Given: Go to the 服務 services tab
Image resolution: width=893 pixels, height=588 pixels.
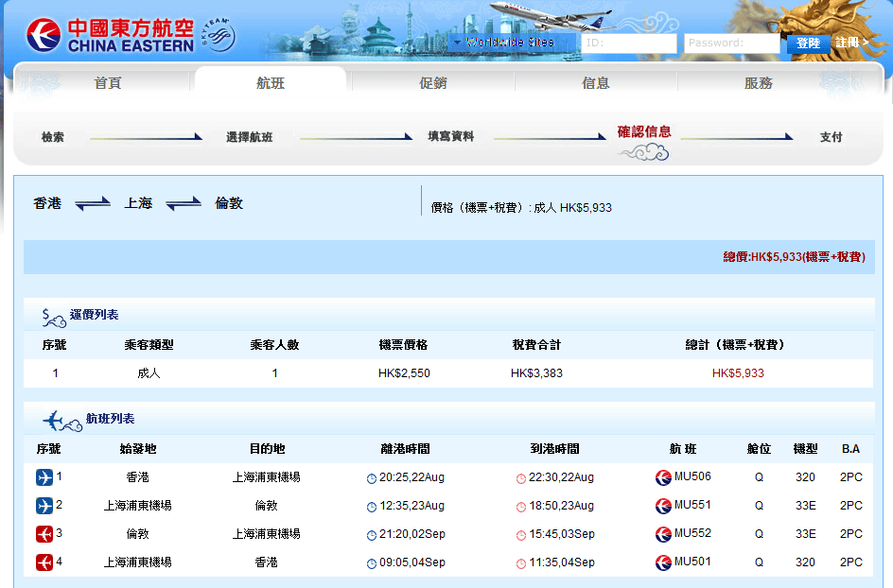Looking at the screenshot, I should coord(759,83).
